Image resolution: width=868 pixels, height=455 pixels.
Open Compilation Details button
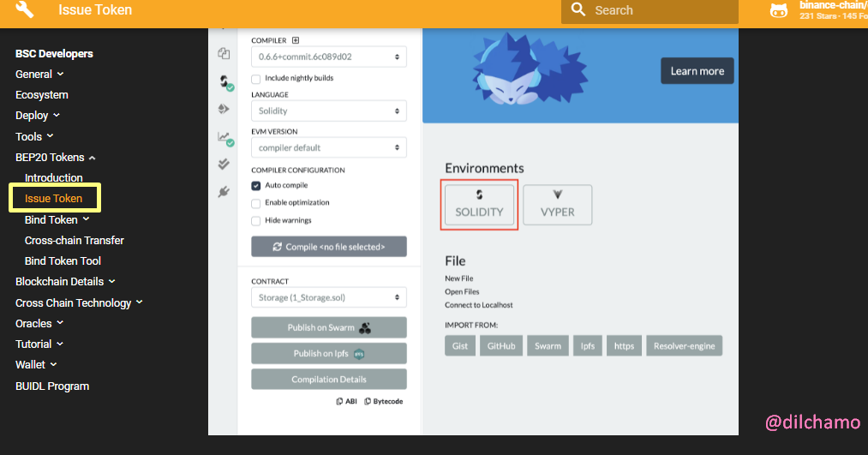coord(329,379)
